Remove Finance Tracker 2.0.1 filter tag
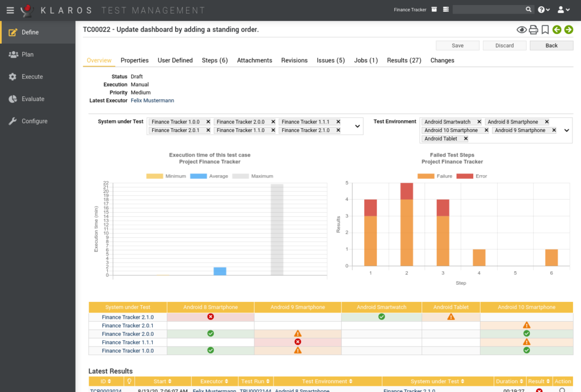 coord(208,130)
